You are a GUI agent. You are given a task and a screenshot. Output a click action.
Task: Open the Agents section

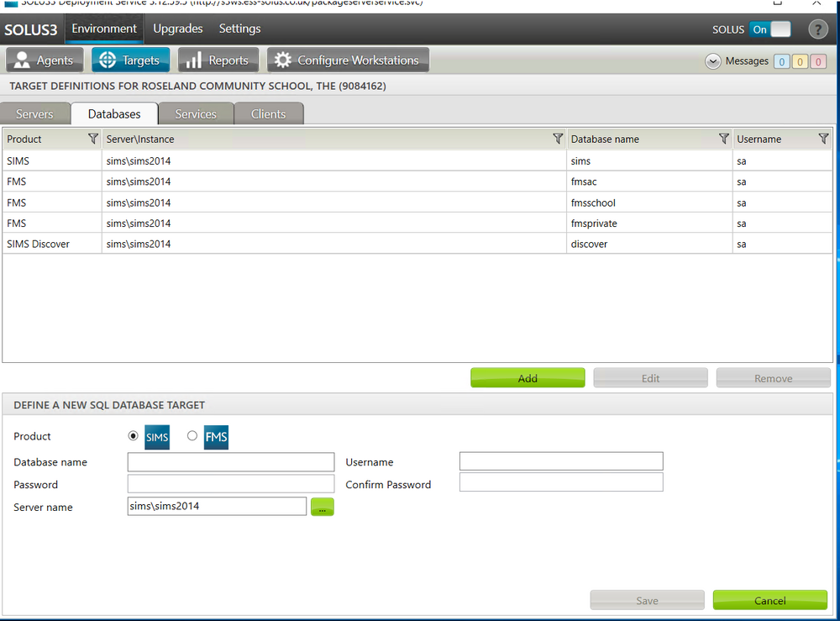click(x=45, y=60)
